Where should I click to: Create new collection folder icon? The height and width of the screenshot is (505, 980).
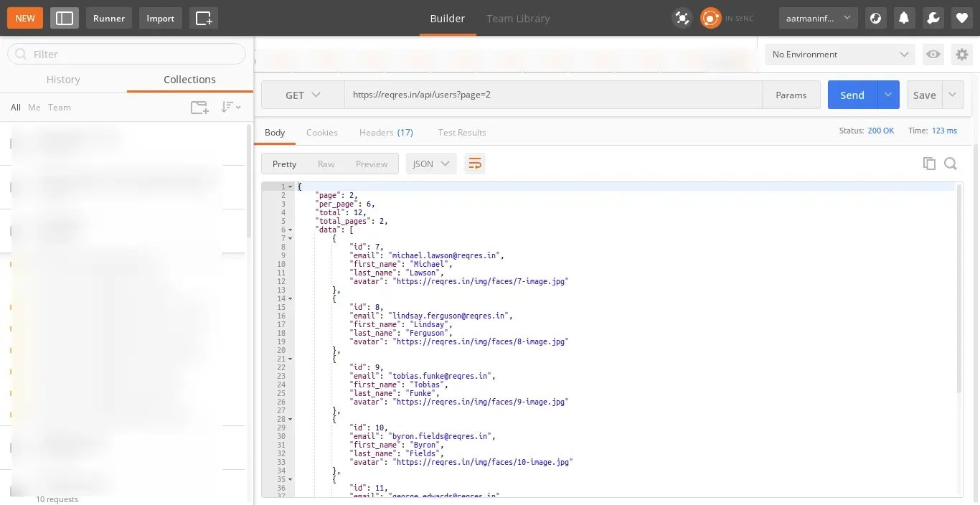coord(199,108)
